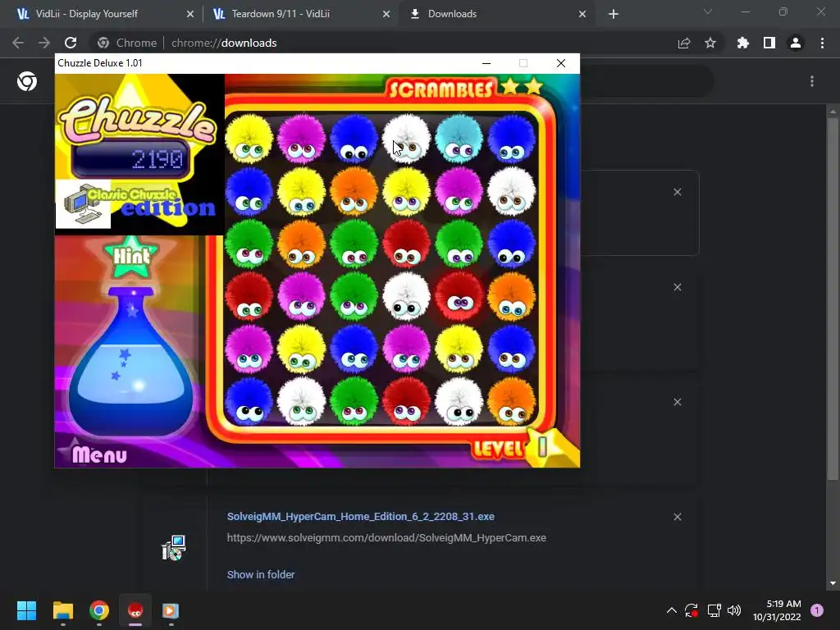Screen dimensions: 840x630
Task: Click the media player taskbar icon
Action: (171, 610)
